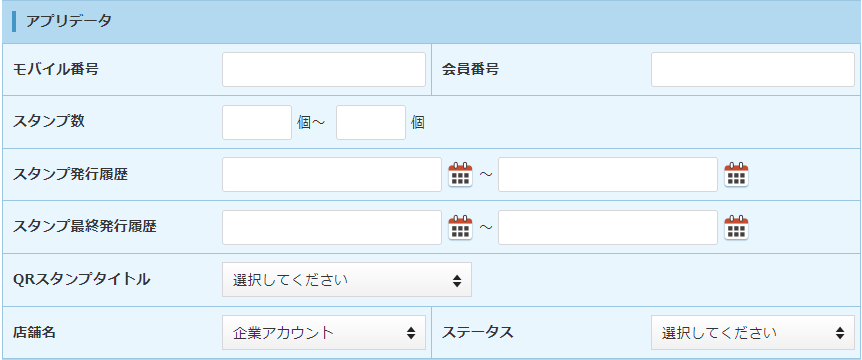
Task: Click the アプリデータ section header
Action: (431, 22)
